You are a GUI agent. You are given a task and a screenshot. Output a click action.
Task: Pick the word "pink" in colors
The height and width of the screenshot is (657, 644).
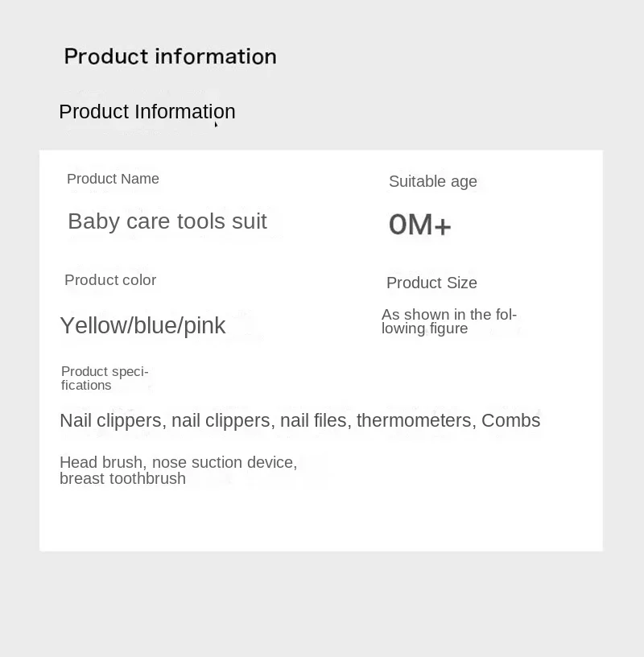tap(205, 325)
